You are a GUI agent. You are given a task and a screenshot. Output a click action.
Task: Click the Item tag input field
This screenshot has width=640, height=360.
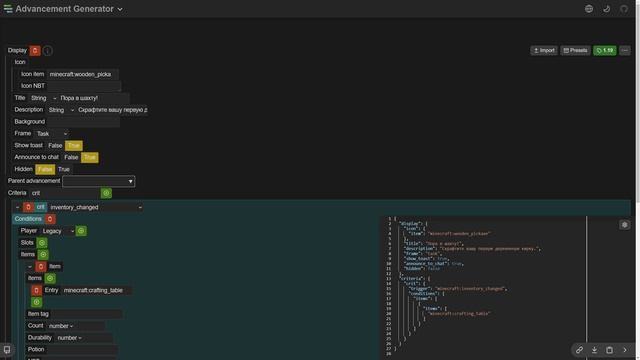pyautogui.click(x=86, y=314)
